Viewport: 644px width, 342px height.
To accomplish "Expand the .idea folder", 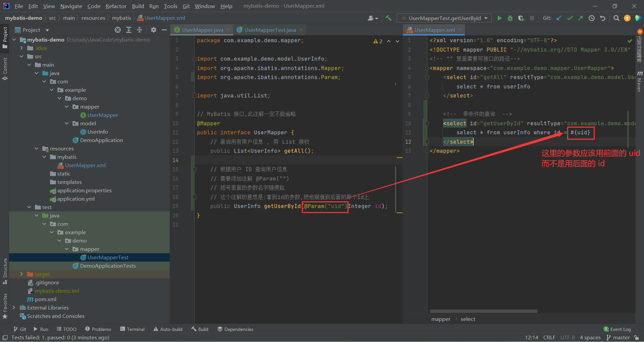I will (x=21, y=48).
